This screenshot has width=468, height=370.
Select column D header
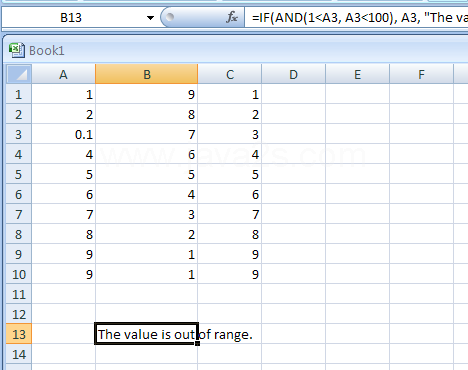point(293,74)
